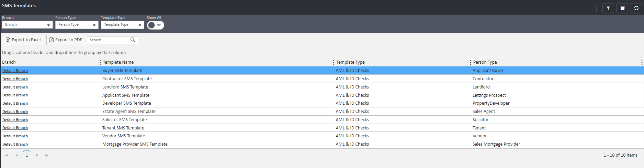Viewport: 644px width, 168px height.
Task: Click the filter funnel icon
Action: tap(608, 8)
